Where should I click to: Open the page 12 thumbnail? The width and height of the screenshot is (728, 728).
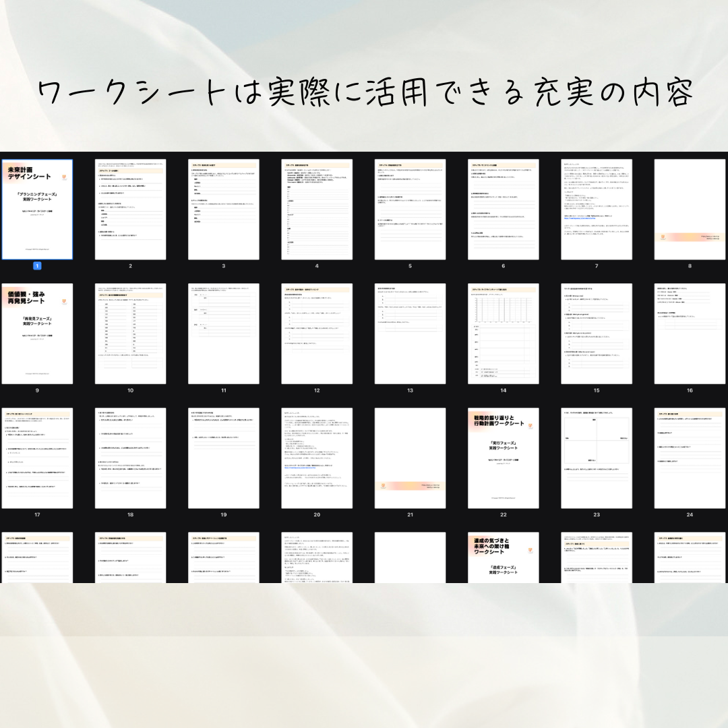point(317,334)
